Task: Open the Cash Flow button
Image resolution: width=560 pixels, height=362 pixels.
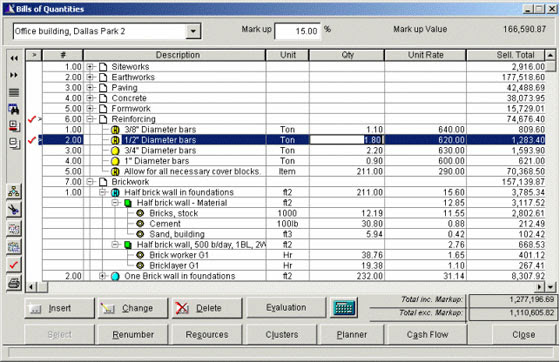Action: pos(427,335)
